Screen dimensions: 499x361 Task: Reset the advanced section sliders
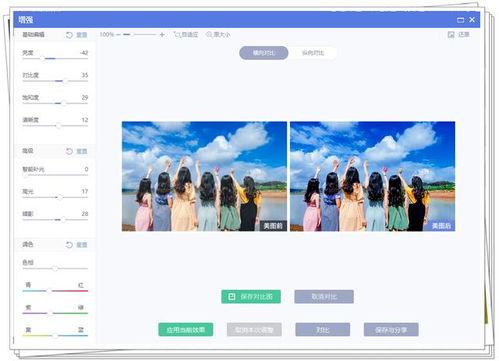[x=77, y=151]
